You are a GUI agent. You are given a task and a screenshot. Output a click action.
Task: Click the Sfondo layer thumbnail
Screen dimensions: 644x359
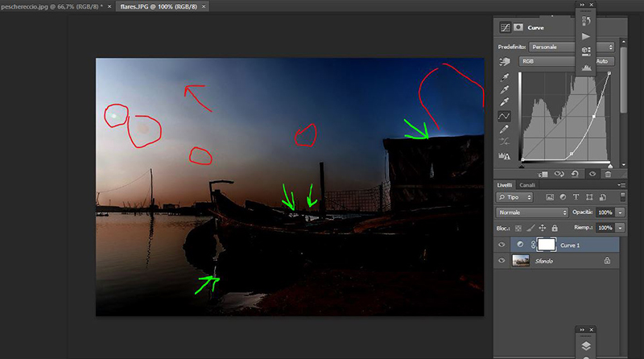click(x=521, y=261)
